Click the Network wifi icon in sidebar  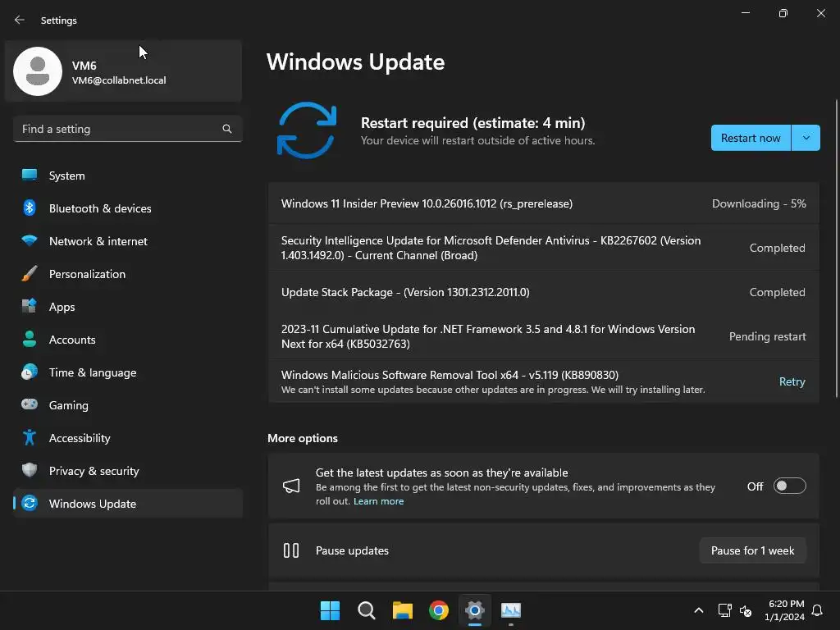click(x=30, y=240)
